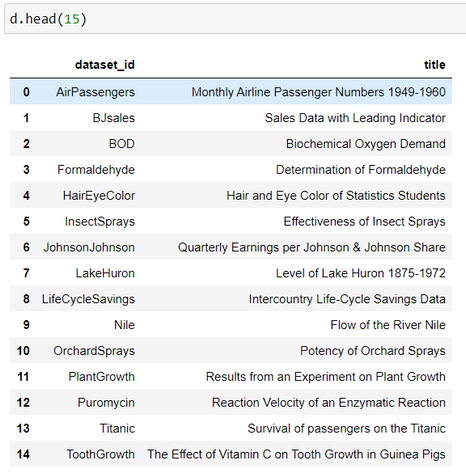Click the Puromycin dataset cell
Image resolution: width=466 pixels, height=473 pixels.
[x=106, y=403]
